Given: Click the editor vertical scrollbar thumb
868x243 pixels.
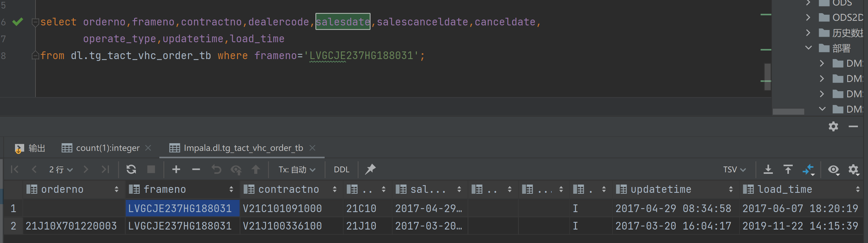Looking at the screenshot, I should [767, 77].
